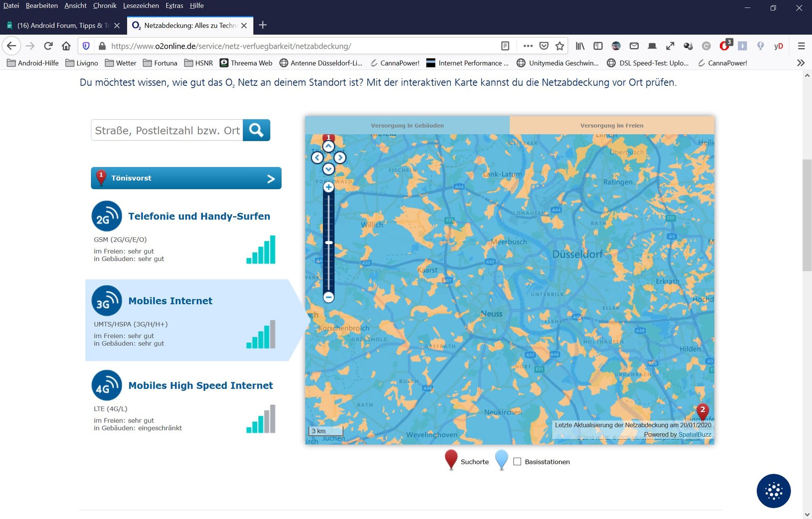Open page actions three-dot menu
Viewport: 812px width, 519px height.
click(528, 46)
